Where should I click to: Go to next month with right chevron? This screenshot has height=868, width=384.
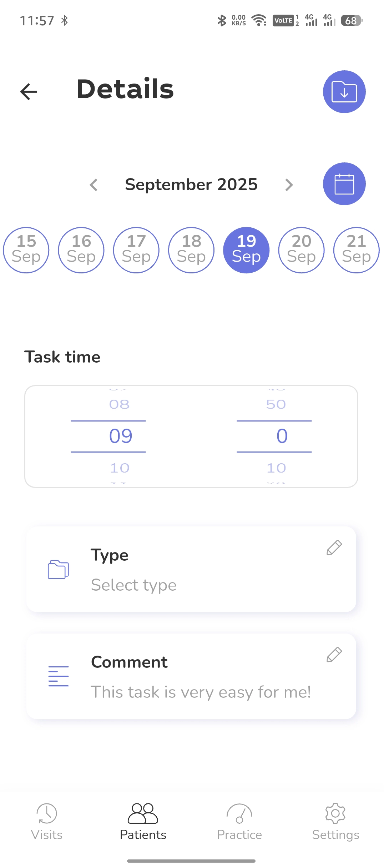tap(289, 185)
